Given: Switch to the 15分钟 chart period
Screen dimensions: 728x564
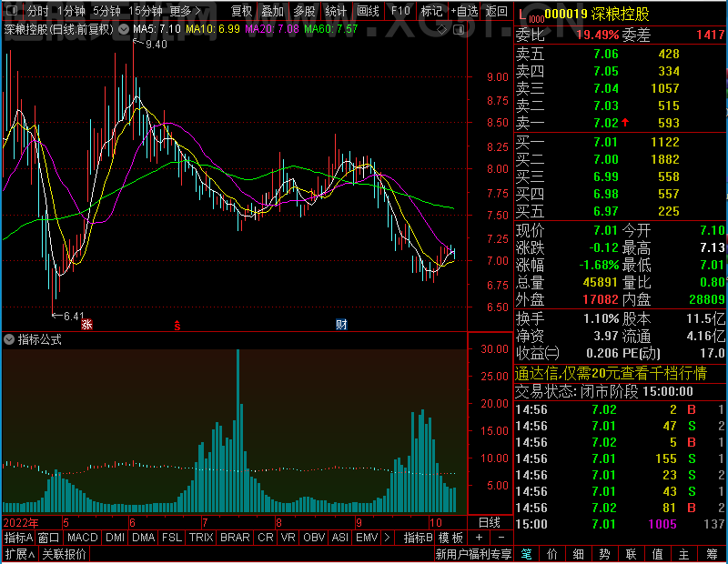Looking at the screenshot, I should click(x=146, y=11).
